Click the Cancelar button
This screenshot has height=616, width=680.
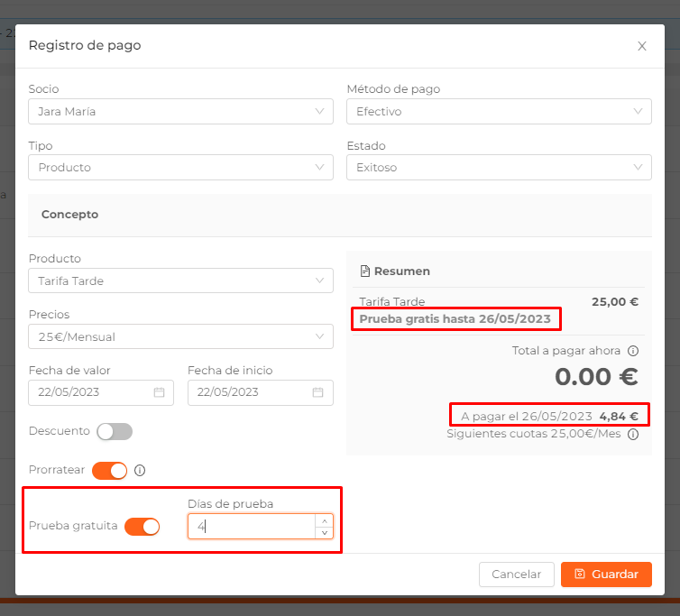coord(517,575)
